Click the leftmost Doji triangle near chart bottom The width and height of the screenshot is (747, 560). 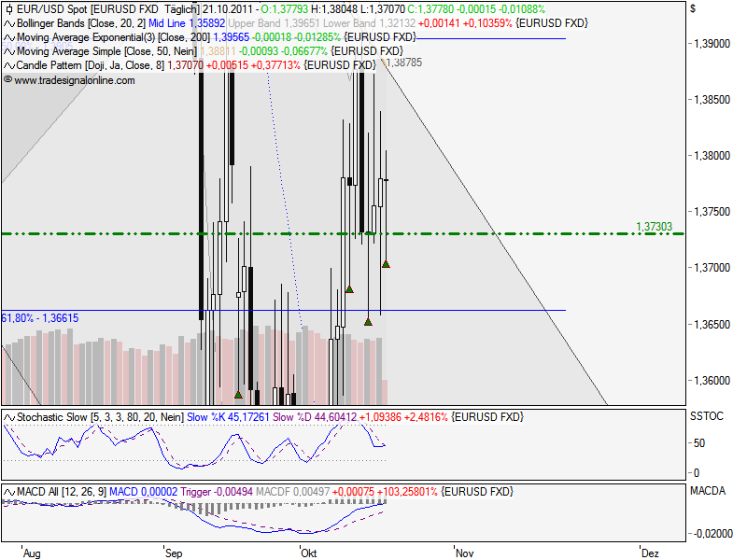click(x=238, y=395)
